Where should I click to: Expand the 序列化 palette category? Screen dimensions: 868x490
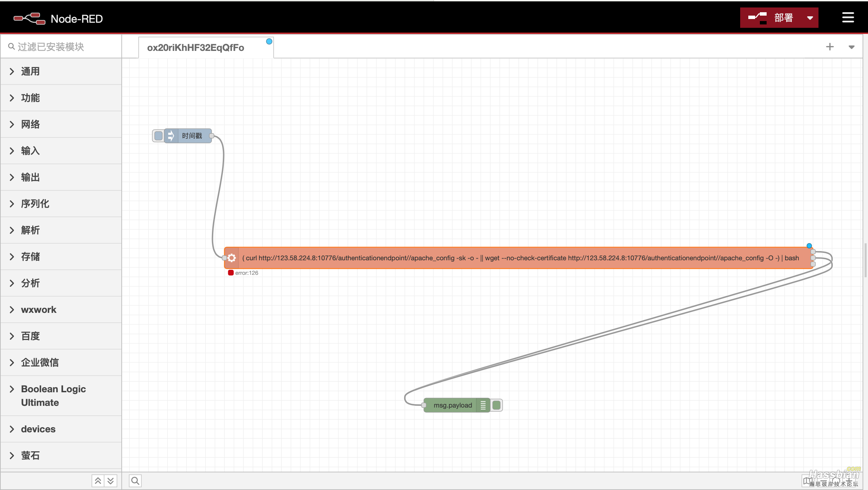pyautogui.click(x=61, y=204)
